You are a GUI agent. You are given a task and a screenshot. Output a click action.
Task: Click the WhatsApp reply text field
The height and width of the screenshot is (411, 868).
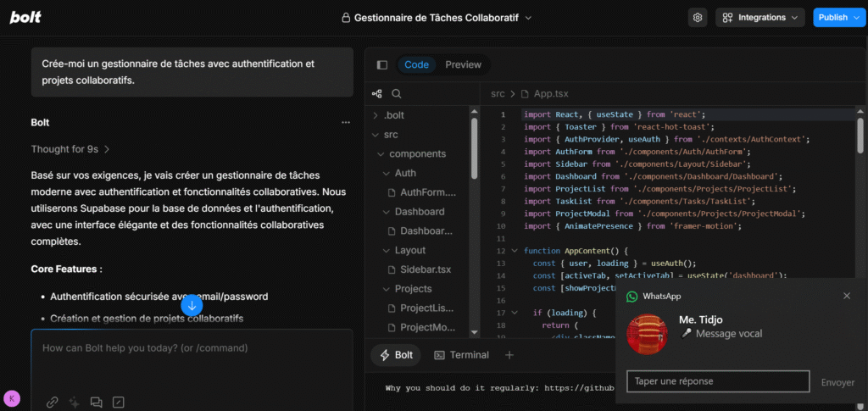click(718, 381)
